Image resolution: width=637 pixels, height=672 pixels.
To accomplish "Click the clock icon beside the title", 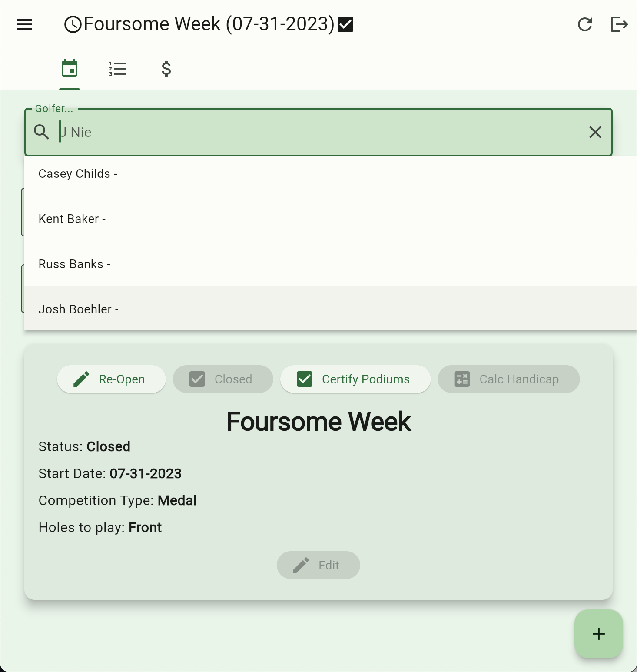I will 73,24.
